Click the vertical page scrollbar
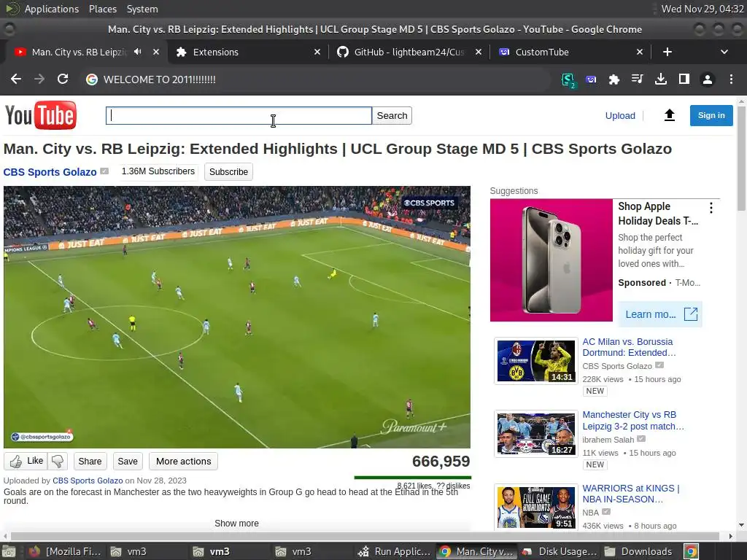The height and width of the screenshot is (560, 747). [x=741, y=158]
